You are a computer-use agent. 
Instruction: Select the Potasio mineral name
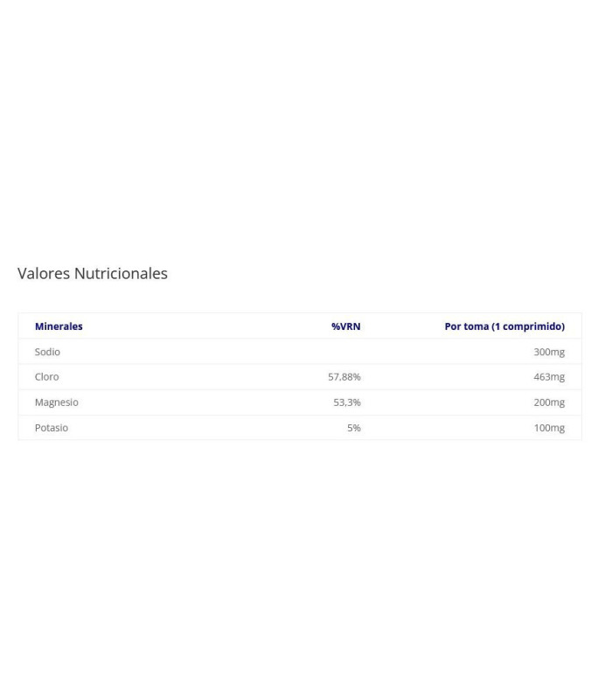click(51, 428)
